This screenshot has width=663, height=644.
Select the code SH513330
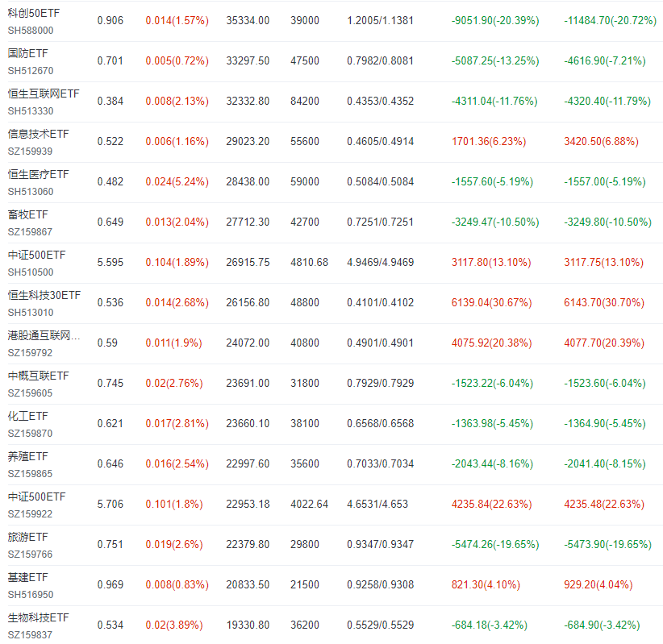coord(31,111)
